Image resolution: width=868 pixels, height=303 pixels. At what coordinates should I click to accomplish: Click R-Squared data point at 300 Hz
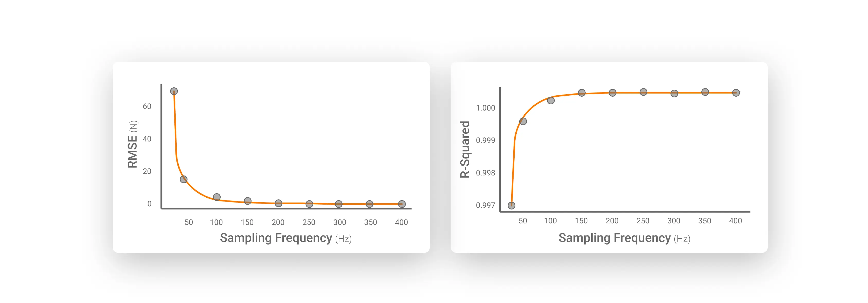(674, 94)
